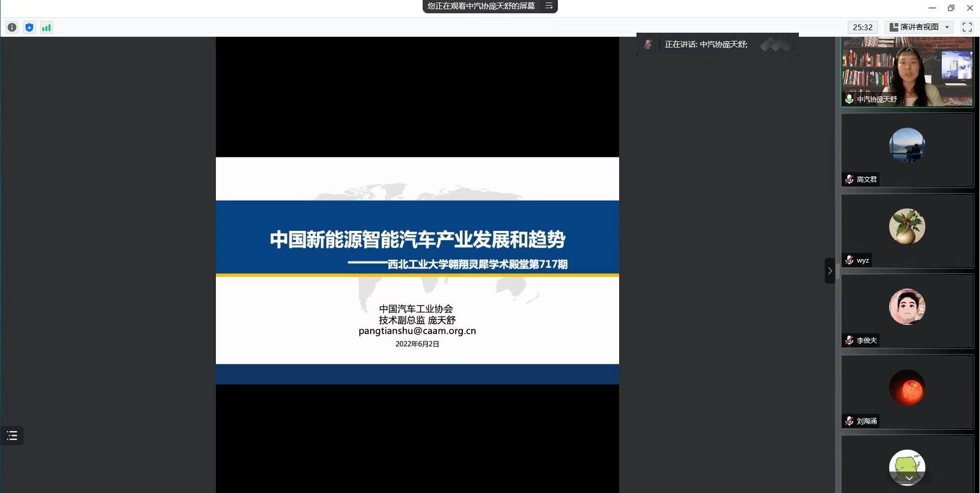This screenshot has width=980, height=493.
Task: Click the 25:32 meeting timer
Action: (863, 27)
